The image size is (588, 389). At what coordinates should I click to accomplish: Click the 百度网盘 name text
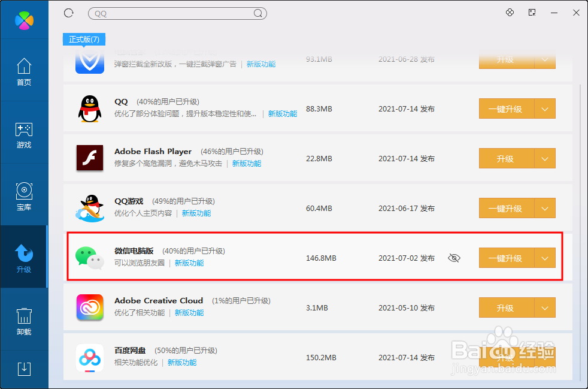(130, 350)
